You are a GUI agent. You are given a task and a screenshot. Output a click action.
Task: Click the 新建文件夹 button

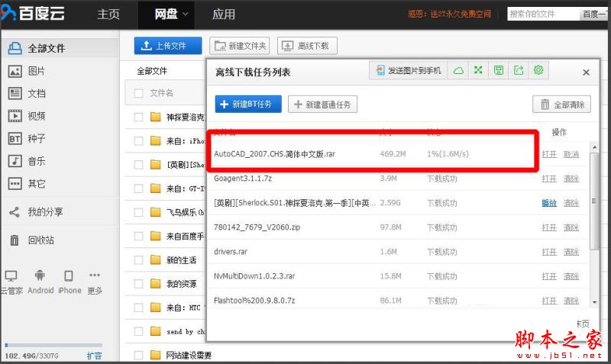(240, 46)
